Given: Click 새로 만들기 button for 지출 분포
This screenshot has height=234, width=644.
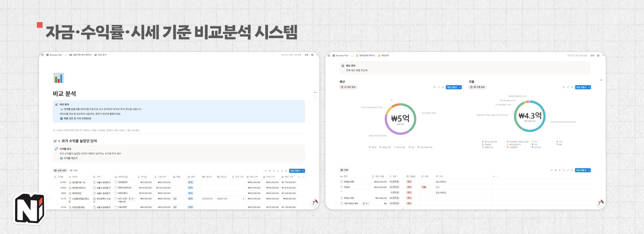Looking at the screenshot, I should click(x=581, y=87).
